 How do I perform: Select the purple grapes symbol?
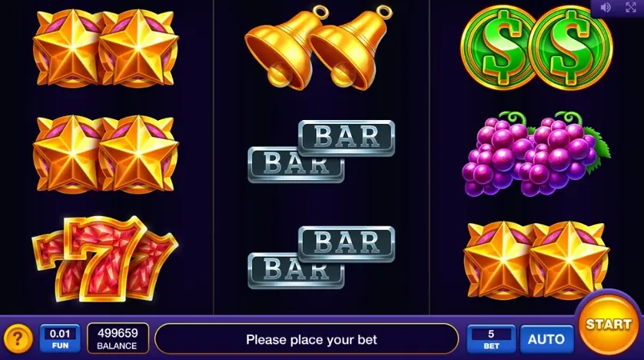click(536, 153)
